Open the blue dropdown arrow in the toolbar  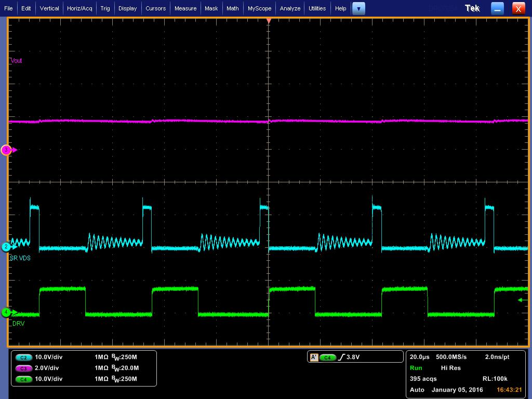358,8
